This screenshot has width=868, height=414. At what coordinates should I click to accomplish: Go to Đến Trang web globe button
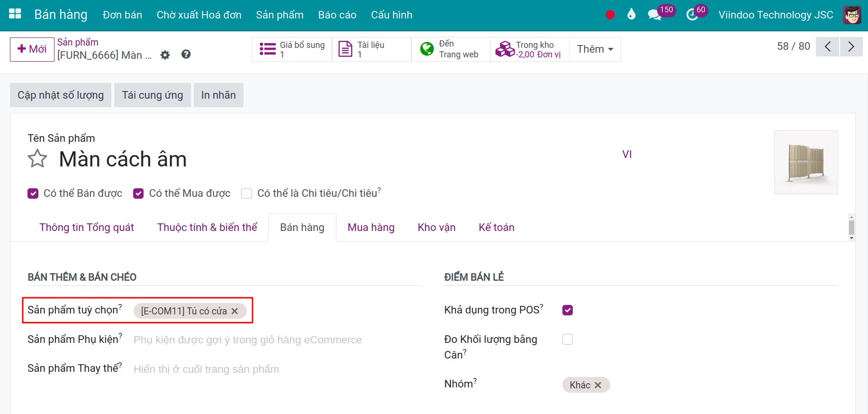pyautogui.click(x=451, y=49)
